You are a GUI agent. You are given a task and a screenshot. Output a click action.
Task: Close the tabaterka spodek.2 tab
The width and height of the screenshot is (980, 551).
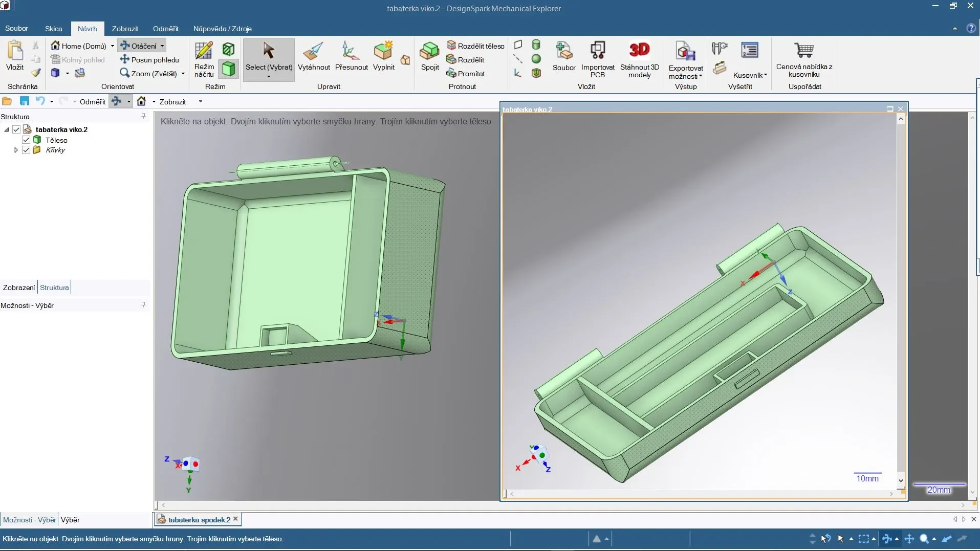pos(235,519)
